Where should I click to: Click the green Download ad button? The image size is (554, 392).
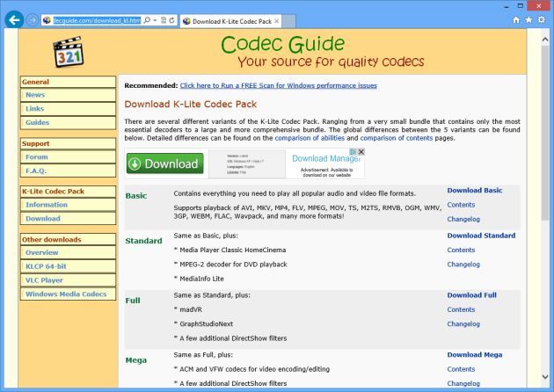point(165,163)
